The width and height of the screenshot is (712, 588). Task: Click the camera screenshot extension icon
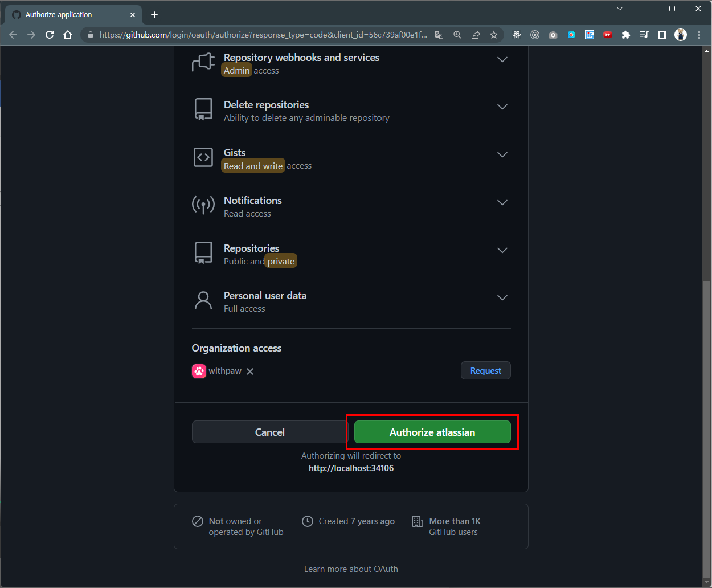pos(553,35)
